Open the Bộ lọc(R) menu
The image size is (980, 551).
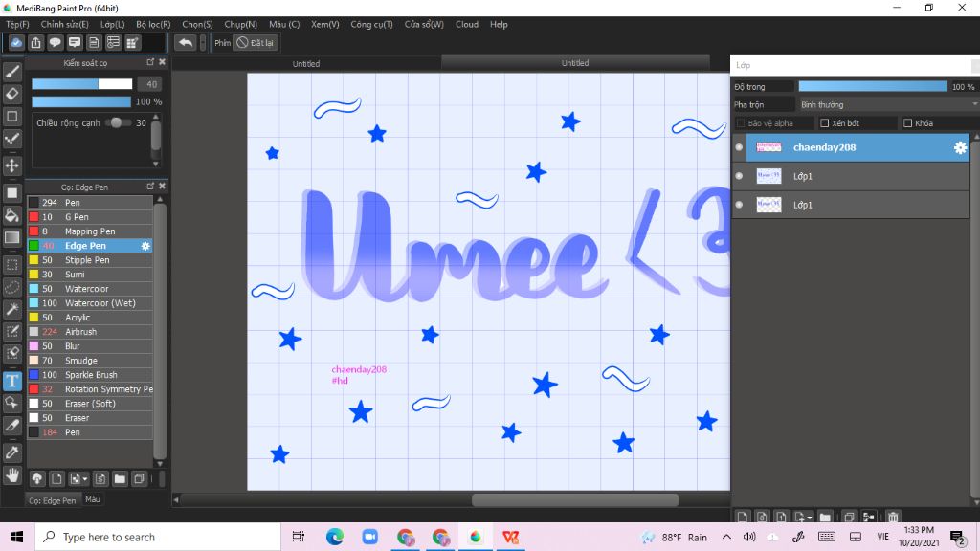(x=153, y=24)
